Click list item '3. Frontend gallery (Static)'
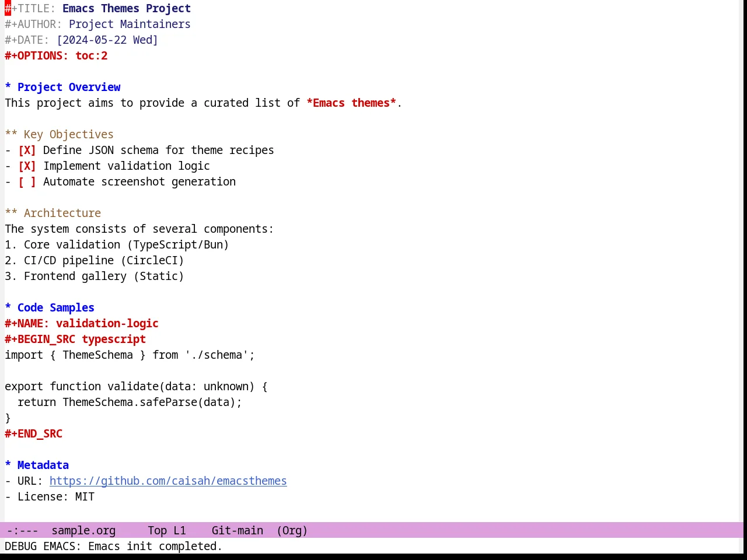The height and width of the screenshot is (560, 747). tap(95, 276)
